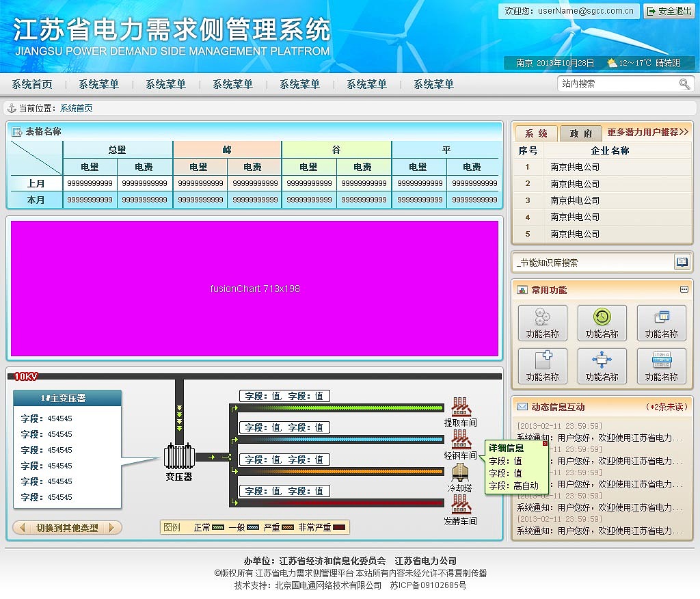Viewport: 700px width, 599px height.
Task: Select the 变压器 transformer icon in the diagram
Action: tap(179, 457)
